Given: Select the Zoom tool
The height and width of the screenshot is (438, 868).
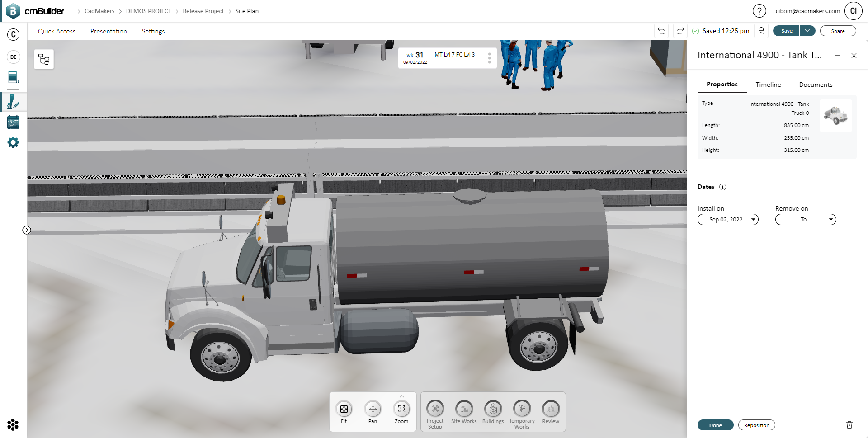Looking at the screenshot, I should 401,412.
